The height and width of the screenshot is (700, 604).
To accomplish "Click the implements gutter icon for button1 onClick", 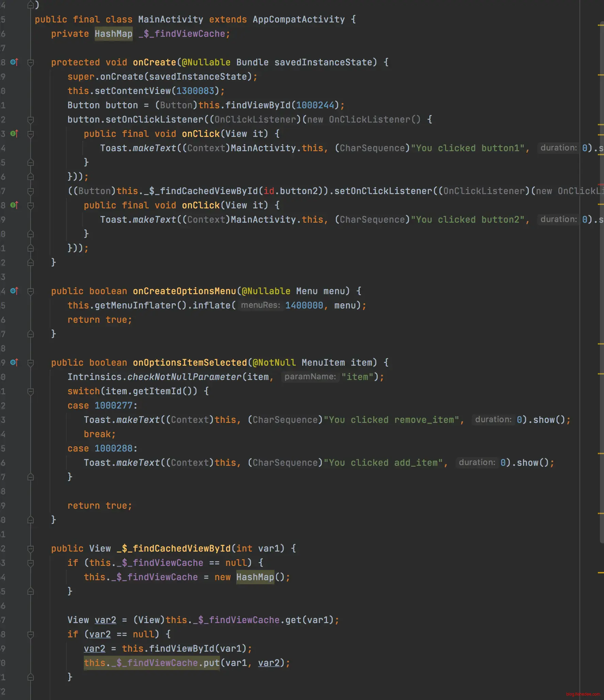I will pyautogui.click(x=14, y=134).
